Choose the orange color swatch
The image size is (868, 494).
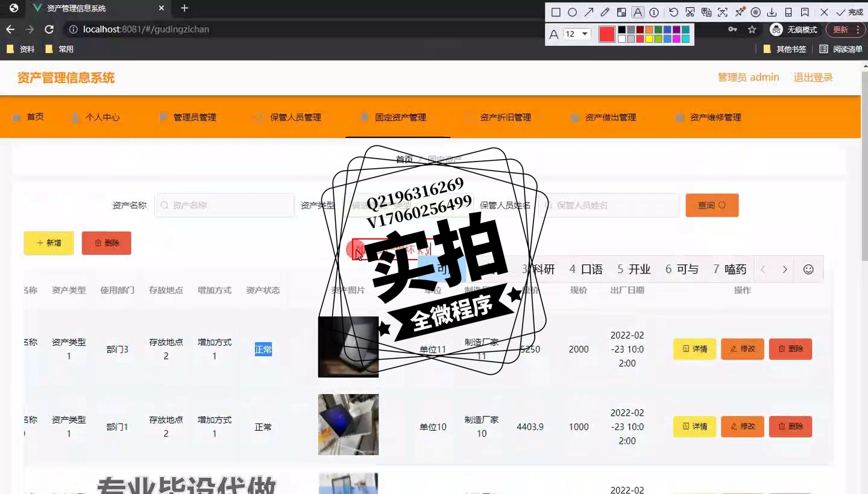click(x=649, y=30)
